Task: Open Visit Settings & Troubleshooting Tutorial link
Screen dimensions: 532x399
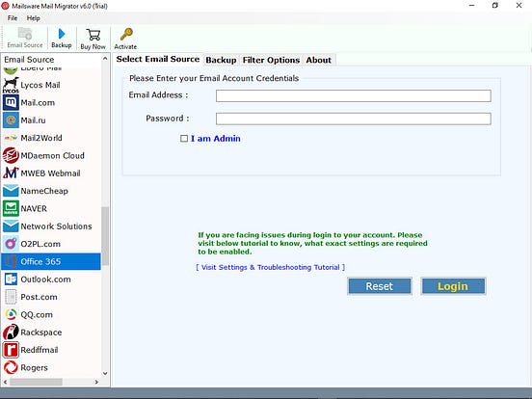Action: pyautogui.click(x=271, y=267)
